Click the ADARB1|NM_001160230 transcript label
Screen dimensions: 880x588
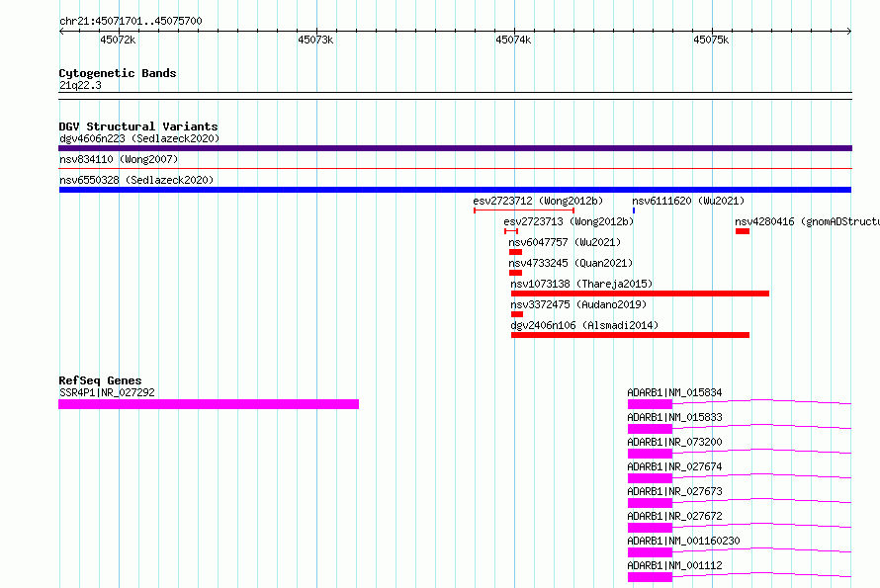(683, 541)
